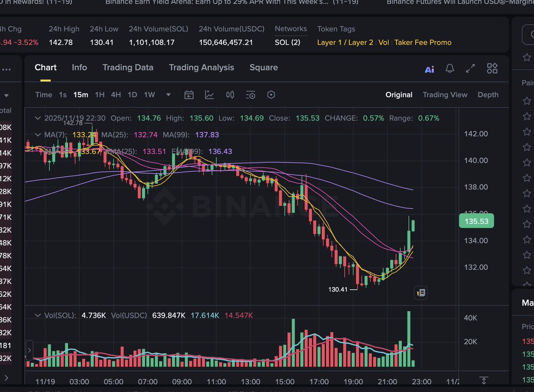Click the MA(7) 133.24 indicator value
Screen dimensions: 534x392
point(85,135)
